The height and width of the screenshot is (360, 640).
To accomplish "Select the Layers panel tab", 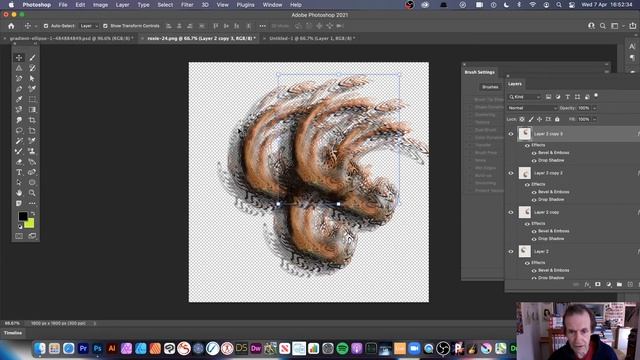I will [515, 84].
